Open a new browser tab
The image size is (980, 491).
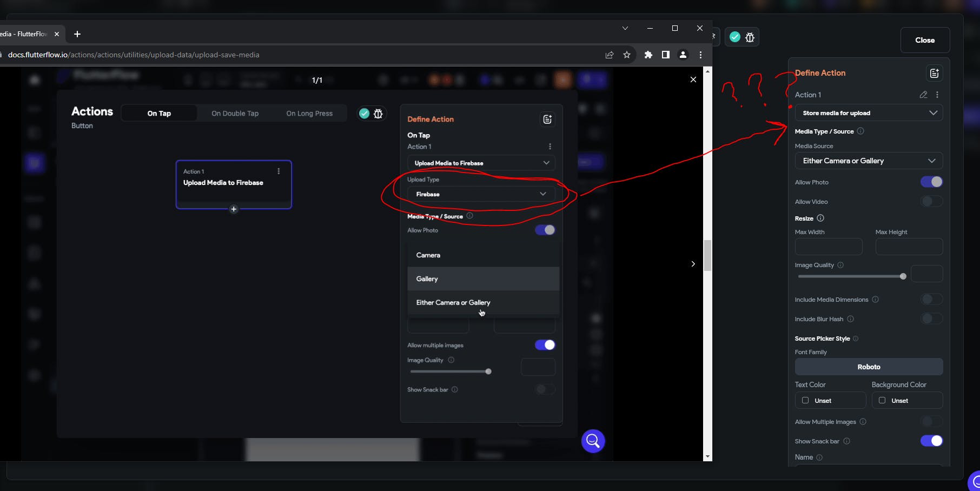pos(77,34)
